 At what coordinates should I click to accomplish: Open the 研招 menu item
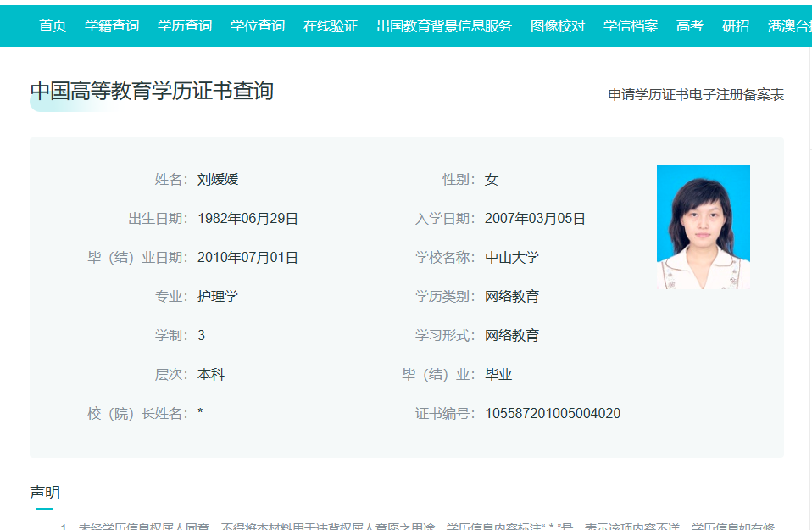coord(736,26)
